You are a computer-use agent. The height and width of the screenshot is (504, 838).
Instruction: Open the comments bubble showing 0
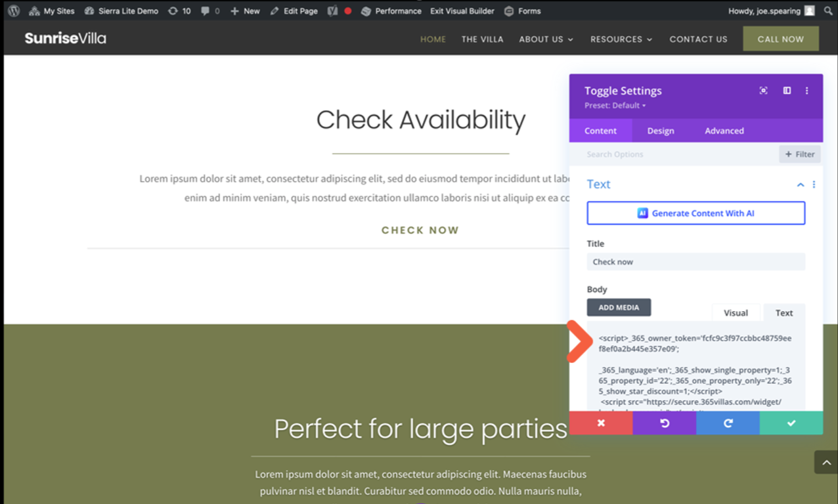(210, 11)
